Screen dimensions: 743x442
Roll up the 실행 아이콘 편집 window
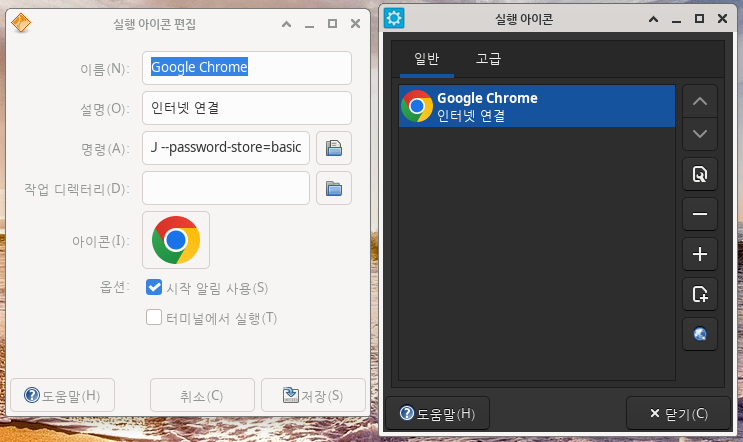point(286,24)
